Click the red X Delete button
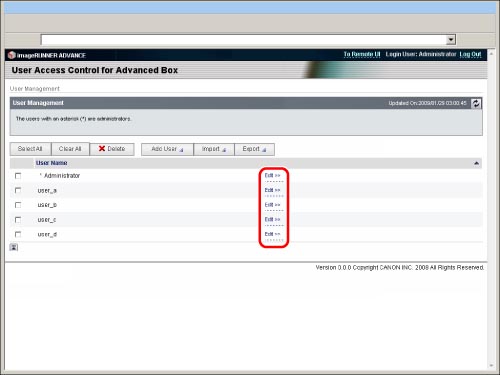500x375 pixels. click(112, 149)
